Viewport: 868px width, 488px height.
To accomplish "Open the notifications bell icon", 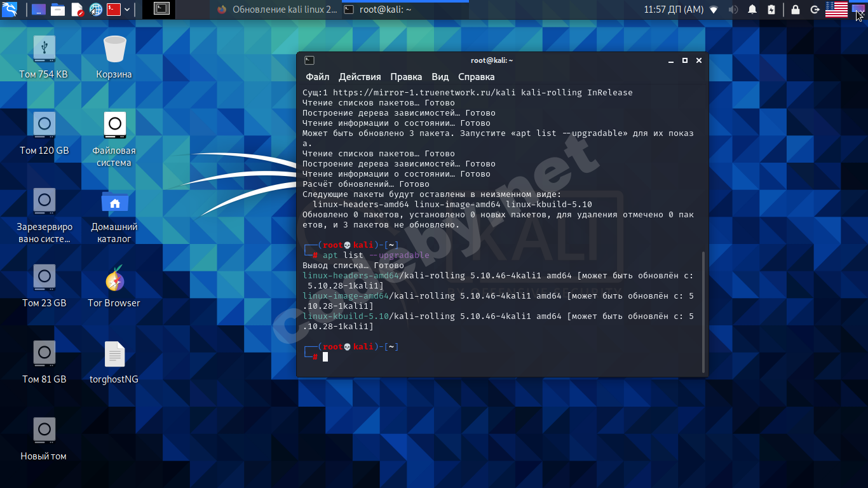I will click(x=752, y=10).
